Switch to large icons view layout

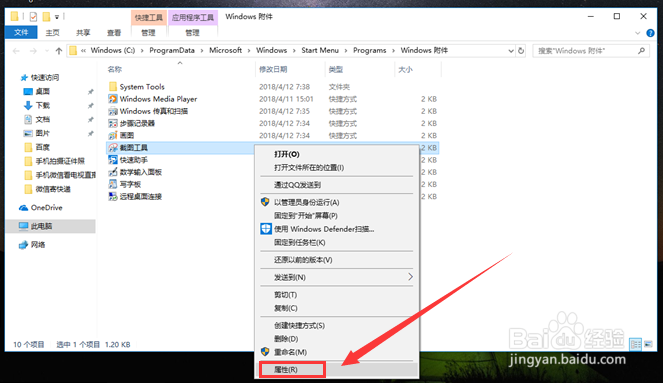[x=648, y=344]
